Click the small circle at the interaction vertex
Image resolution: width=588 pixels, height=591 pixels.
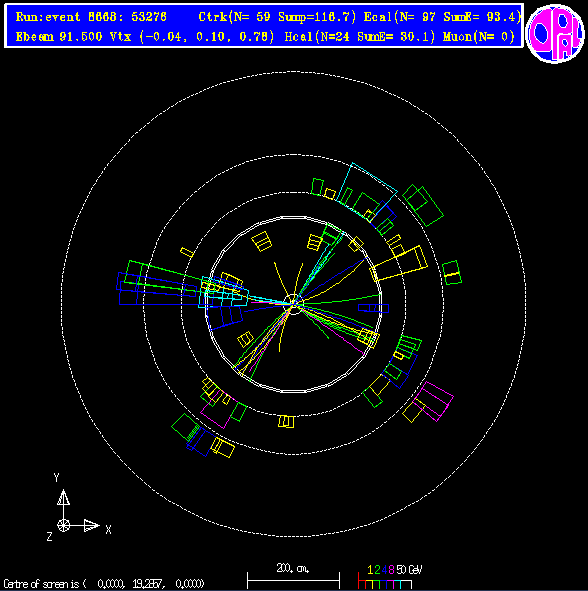coord(293,304)
